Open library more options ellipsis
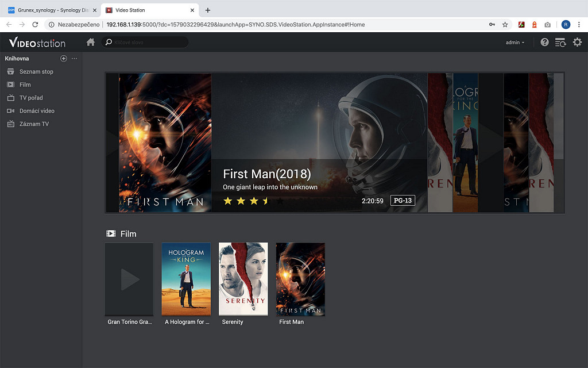This screenshot has height=368, width=588. click(x=74, y=59)
